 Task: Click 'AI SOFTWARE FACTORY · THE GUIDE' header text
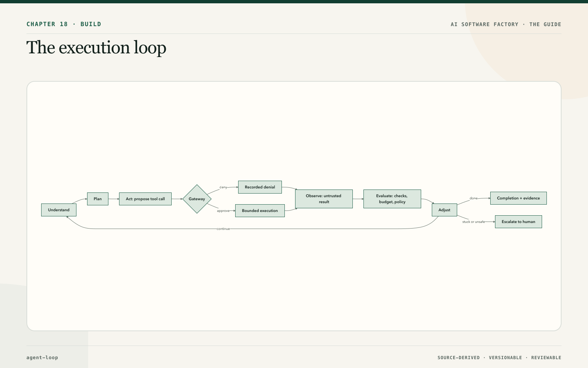(506, 24)
